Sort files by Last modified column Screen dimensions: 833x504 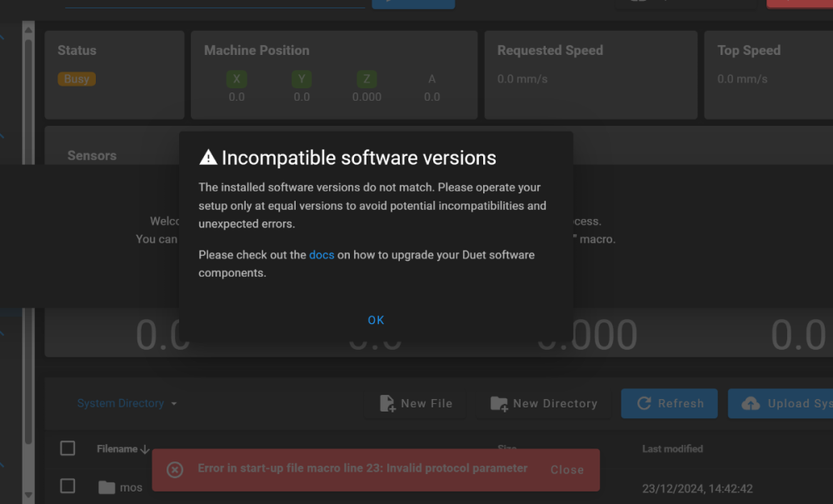click(x=672, y=449)
